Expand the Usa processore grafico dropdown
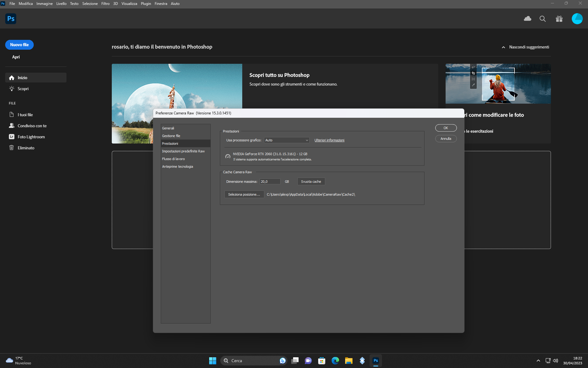588x368 pixels. [x=287, y=140]
